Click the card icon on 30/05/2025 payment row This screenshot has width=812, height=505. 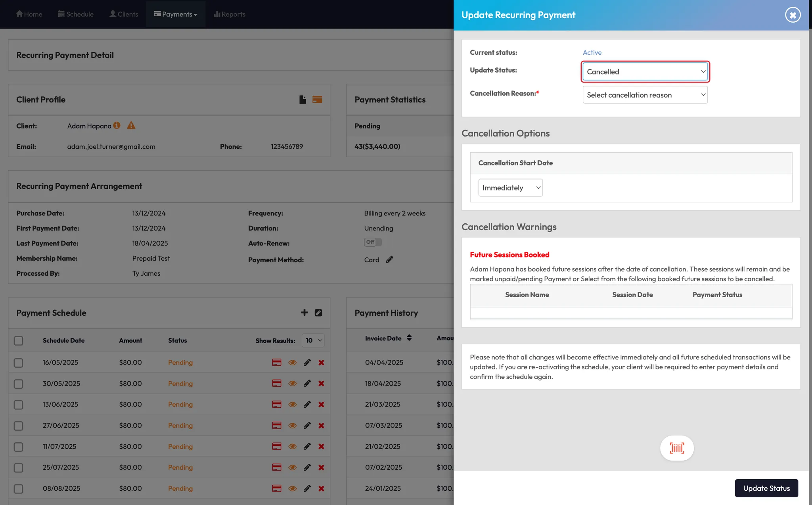[277, 384]
